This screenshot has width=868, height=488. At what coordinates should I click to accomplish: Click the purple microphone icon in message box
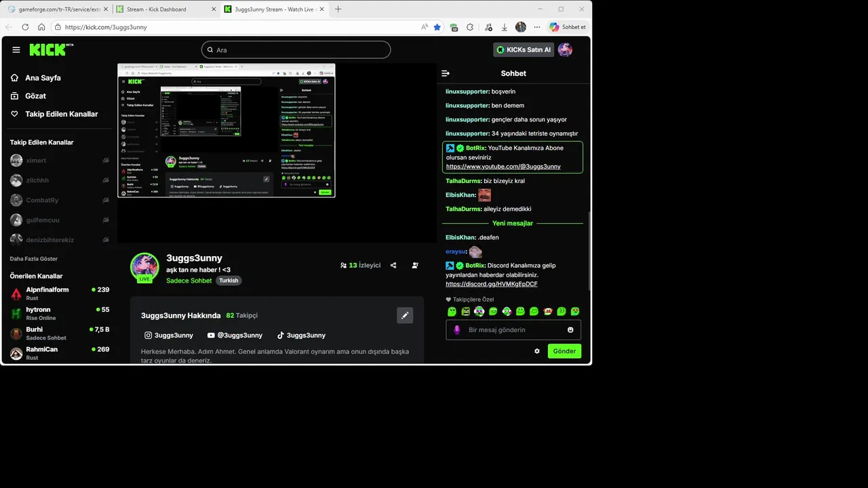point(456,330)
